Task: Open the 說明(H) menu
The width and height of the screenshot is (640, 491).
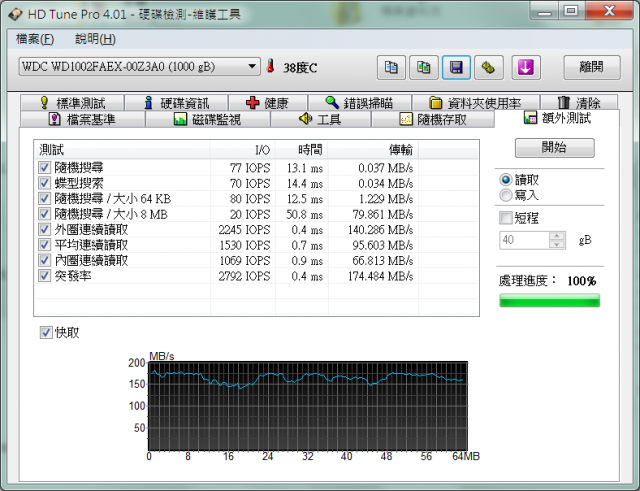Action: [x=96, y=39]
